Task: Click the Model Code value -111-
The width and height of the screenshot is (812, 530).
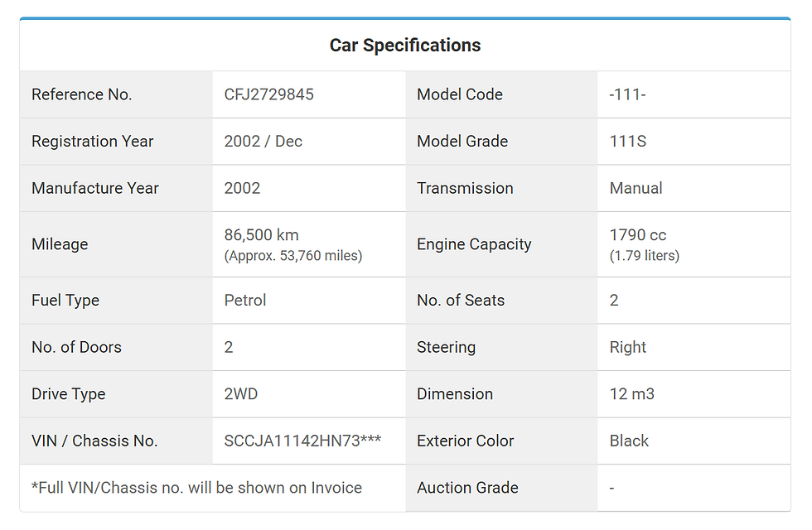Action: coord(628,94)
